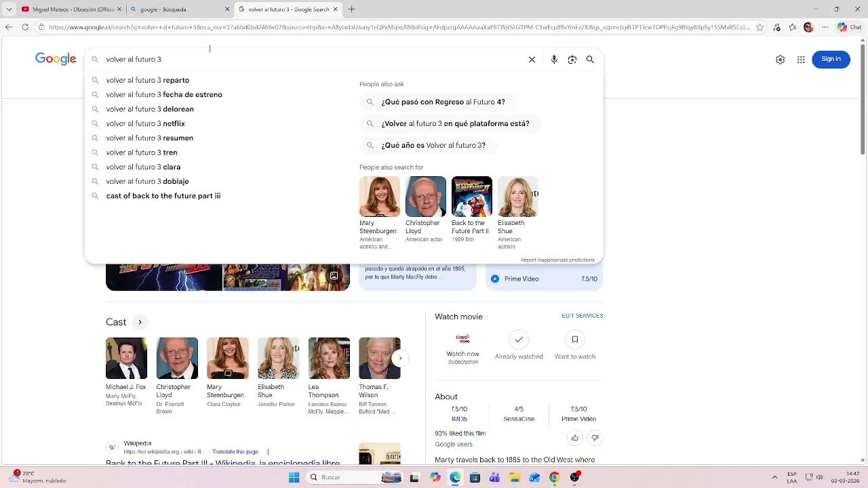The image size is (868, 488).
Task: Click Report inappropriate predictions
Action: pos(557,260)
